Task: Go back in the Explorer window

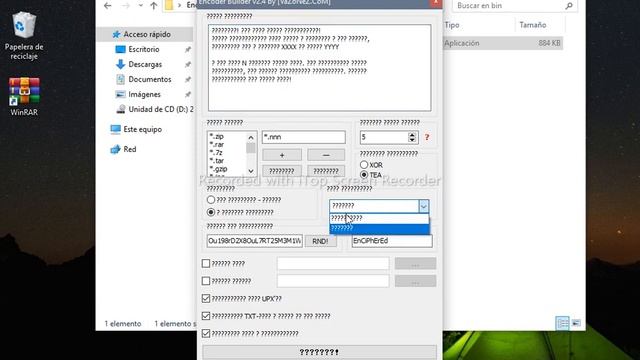Action: pyautogui.click(x=108, y=6)
